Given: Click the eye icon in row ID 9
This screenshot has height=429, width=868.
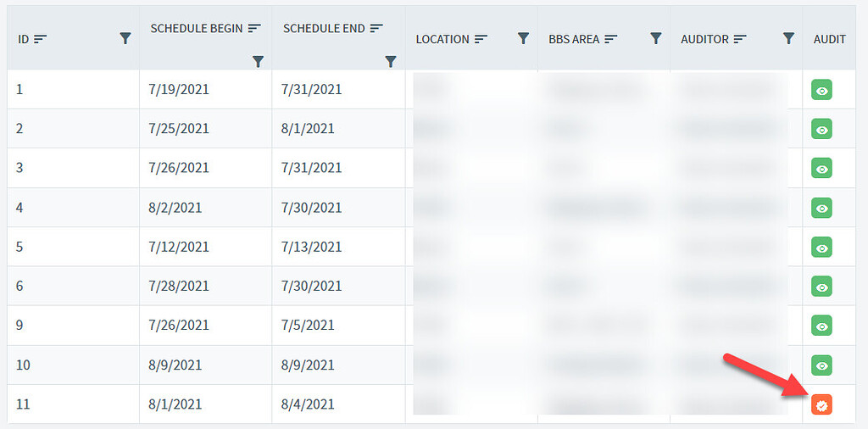Looking at the screenshot, I should click(x=821, y=326).
